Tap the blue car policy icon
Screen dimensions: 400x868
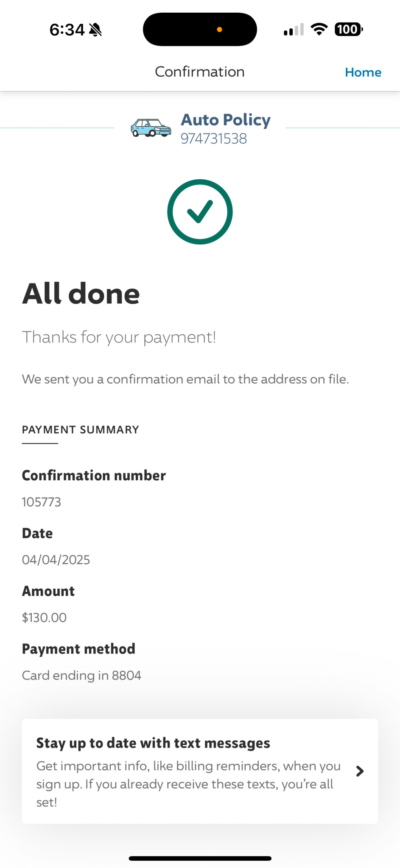(151, 128)
